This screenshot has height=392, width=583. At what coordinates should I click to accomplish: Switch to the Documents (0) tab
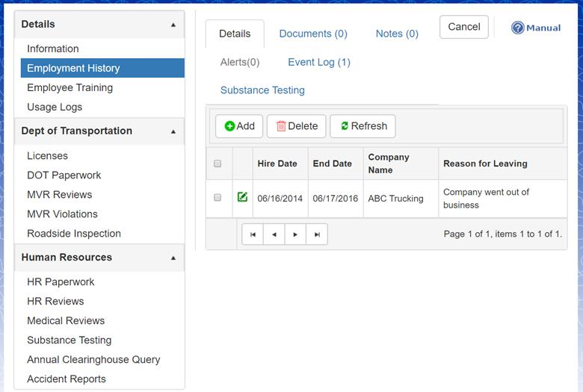[313, 34]
